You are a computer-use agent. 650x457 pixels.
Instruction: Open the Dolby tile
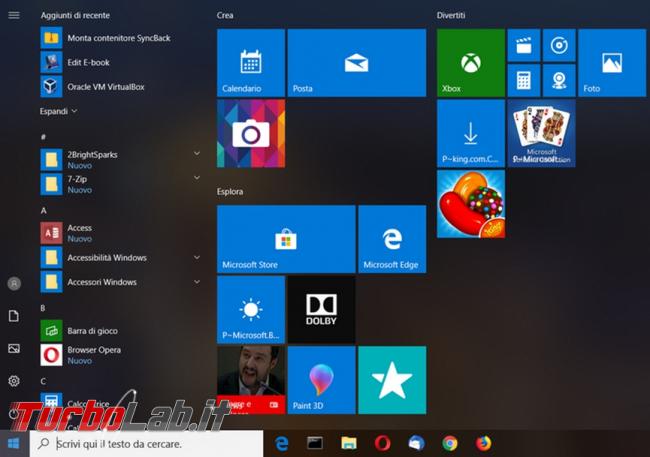click(x=321, y=310)
